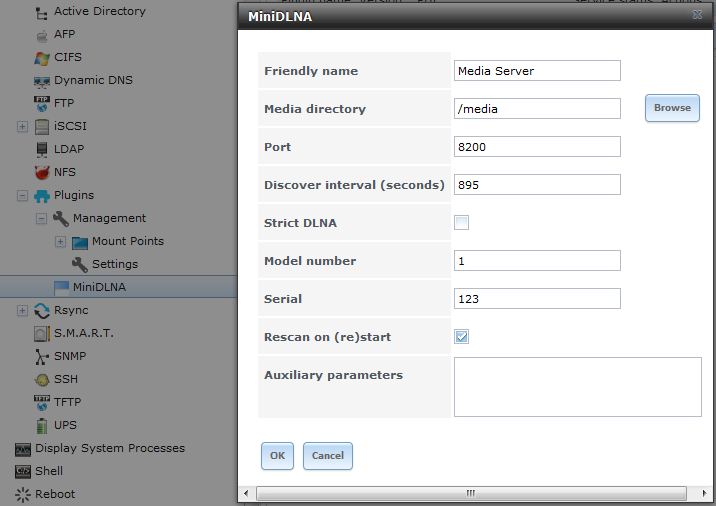Click the Model number field
716x506 pixels.
[x=537, y=260]
